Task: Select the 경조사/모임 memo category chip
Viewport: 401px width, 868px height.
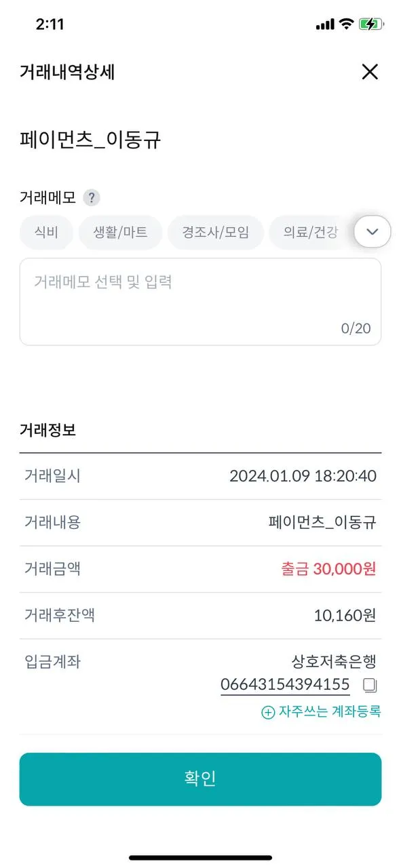Action: [x=216, y=233]
